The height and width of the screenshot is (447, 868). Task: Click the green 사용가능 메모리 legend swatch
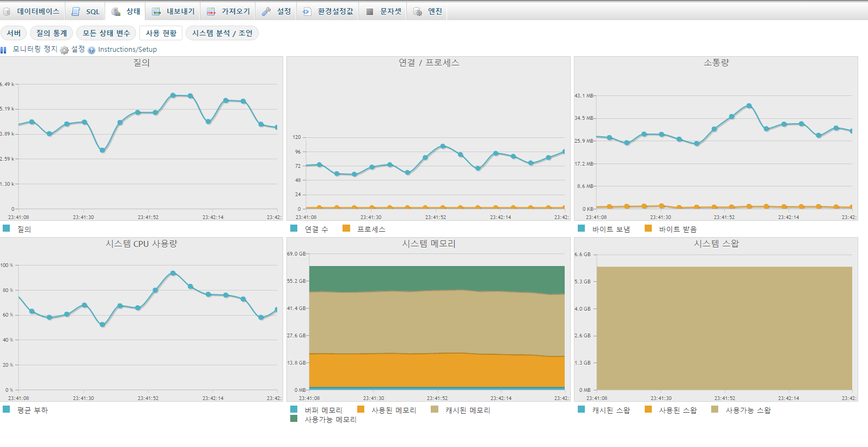pos(294,419)
